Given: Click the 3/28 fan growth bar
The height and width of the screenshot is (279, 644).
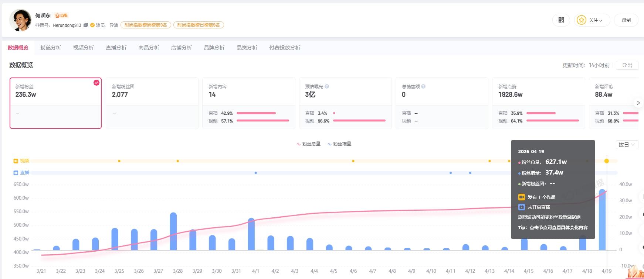Looking at the screenshot, I should pos(173,231).
